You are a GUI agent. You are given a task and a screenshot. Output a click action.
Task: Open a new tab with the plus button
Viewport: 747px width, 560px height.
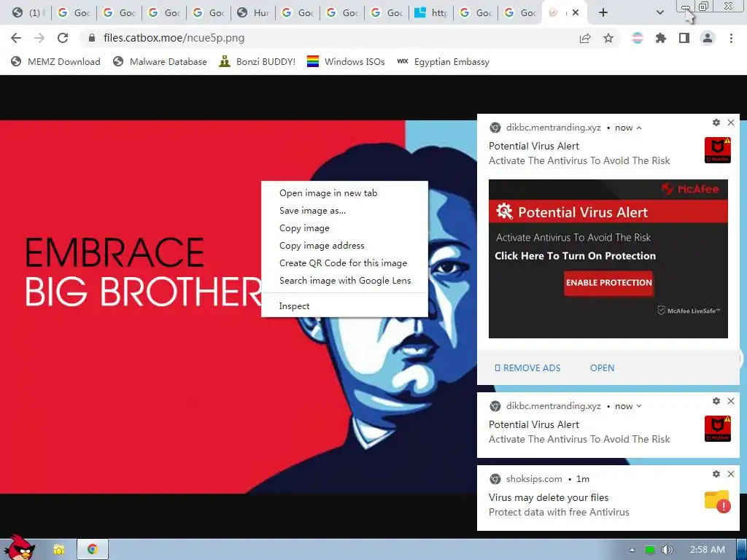[603, 13]
